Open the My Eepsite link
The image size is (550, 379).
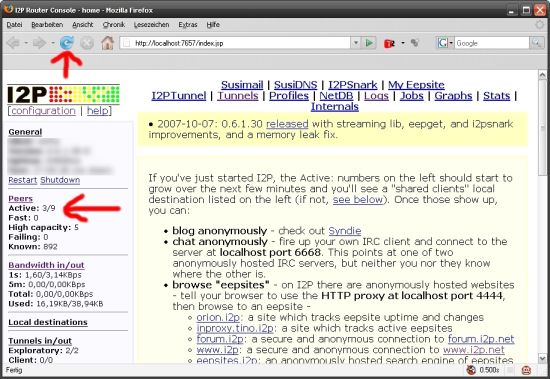416,85
